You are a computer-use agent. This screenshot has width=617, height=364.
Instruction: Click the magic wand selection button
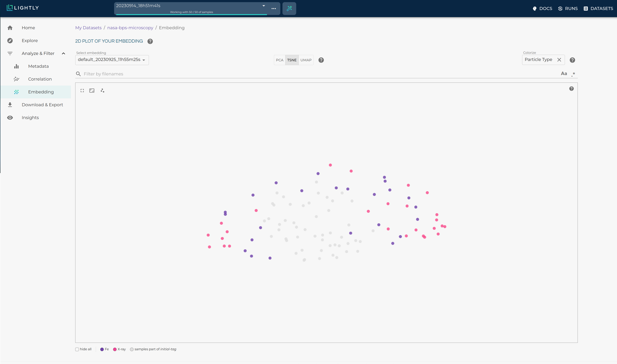(289, 9)
